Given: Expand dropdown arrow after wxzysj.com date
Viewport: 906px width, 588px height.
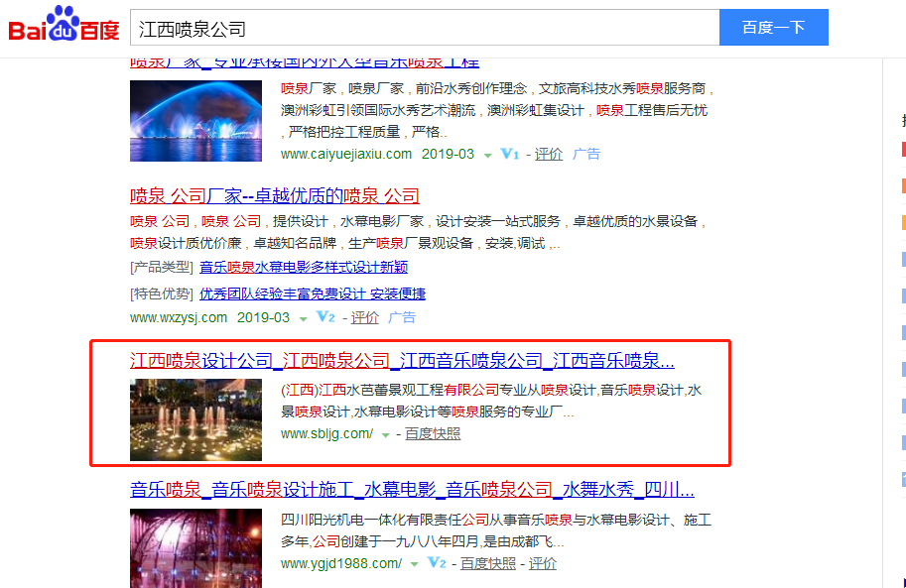Looking at the screenshot, I should coord(303,318).
